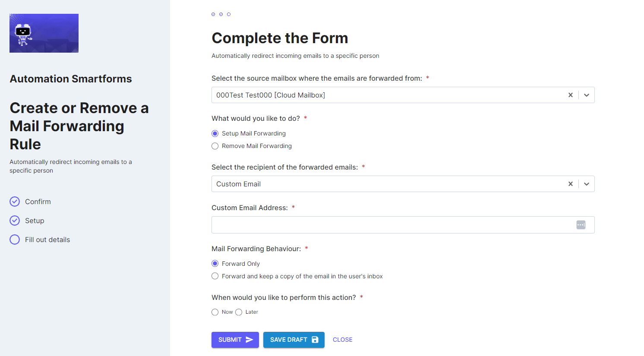Focus the Custom Email Address field
Image resolution: width=644 pixels, height=356 pixels.
403,225
